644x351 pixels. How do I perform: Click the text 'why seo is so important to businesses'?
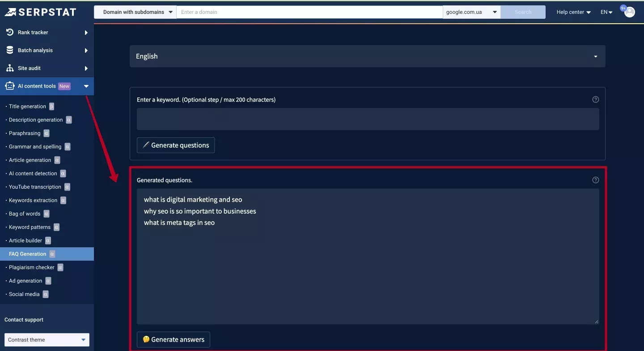(x=200, y=211)
